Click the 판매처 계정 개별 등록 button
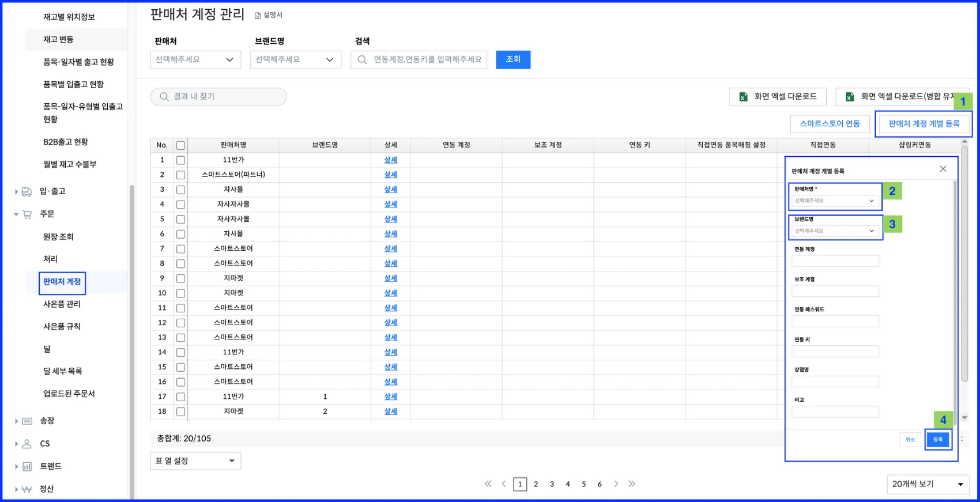 pos(924,124)
